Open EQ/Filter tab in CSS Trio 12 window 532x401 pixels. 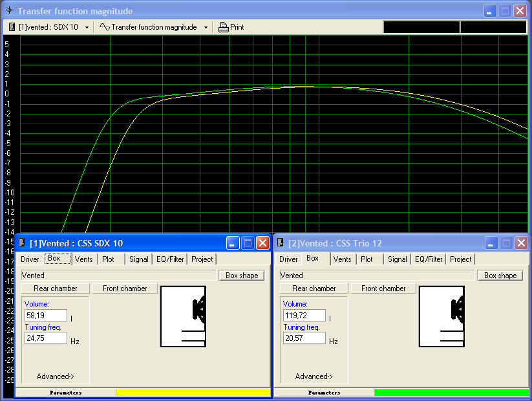point(429,259)
